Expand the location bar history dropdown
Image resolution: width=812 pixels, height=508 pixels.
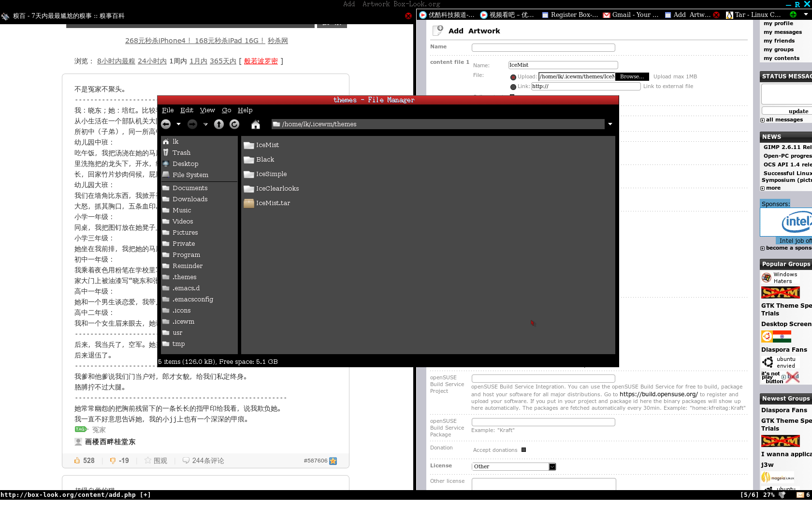(610, 124)
